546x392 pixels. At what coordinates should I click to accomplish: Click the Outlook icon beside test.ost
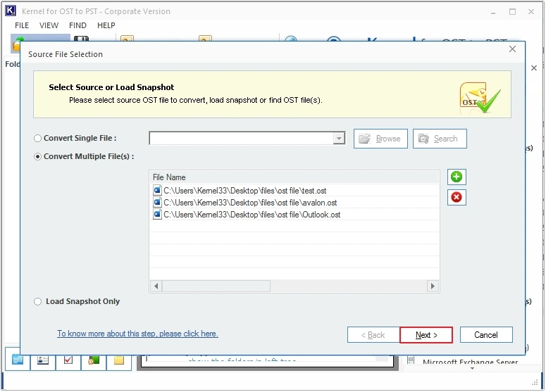[x=157, y=190]
